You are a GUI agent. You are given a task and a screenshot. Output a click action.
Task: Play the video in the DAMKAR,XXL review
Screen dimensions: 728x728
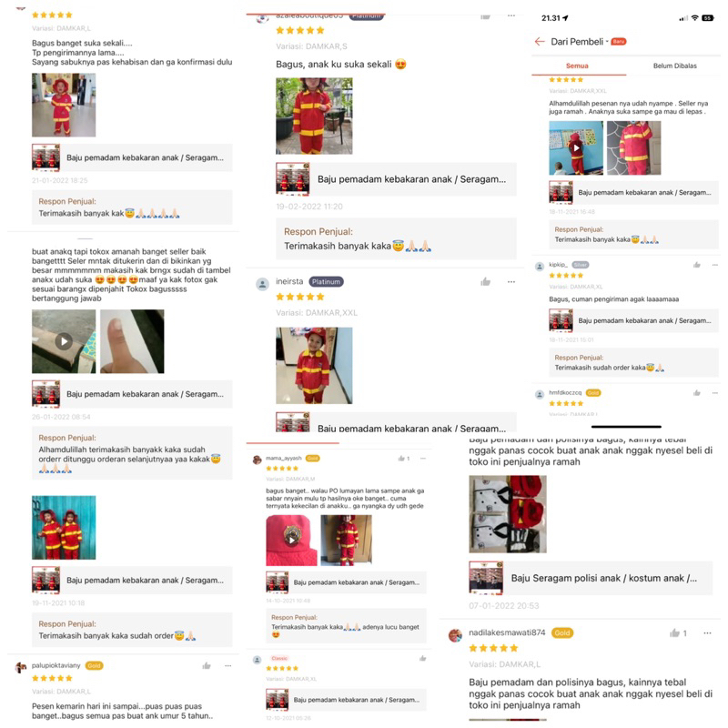(x=576, y=147)
